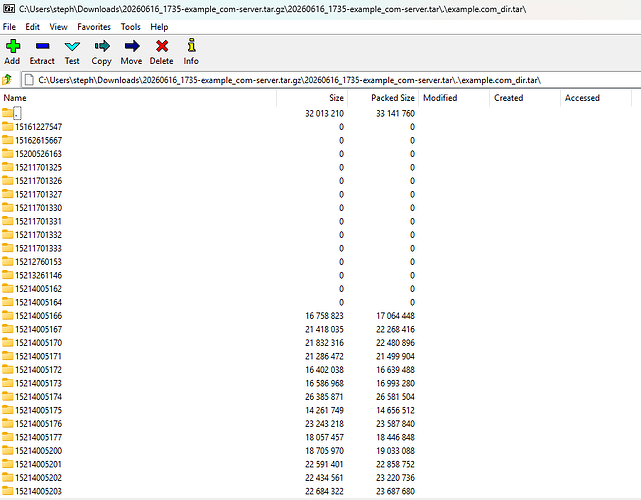641x500 pixels.
Task: Select folder name 15214005173
Action: (38, 383)
